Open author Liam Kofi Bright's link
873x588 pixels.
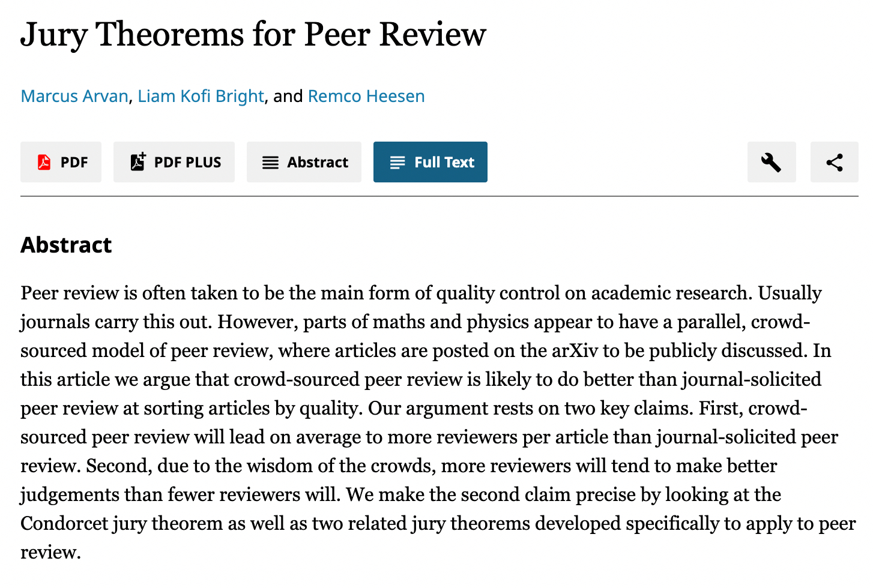coord(201,96)
